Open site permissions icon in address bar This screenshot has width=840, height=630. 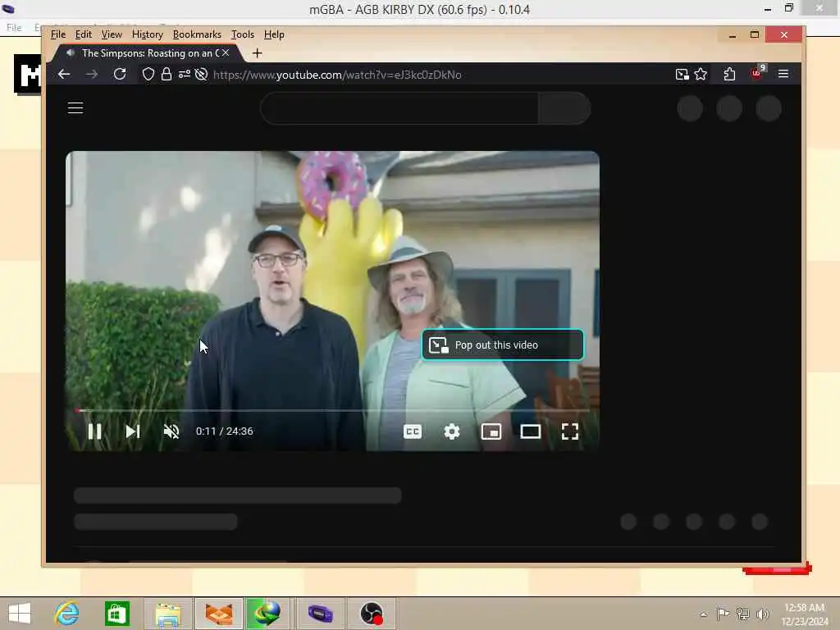click(185, 75)
